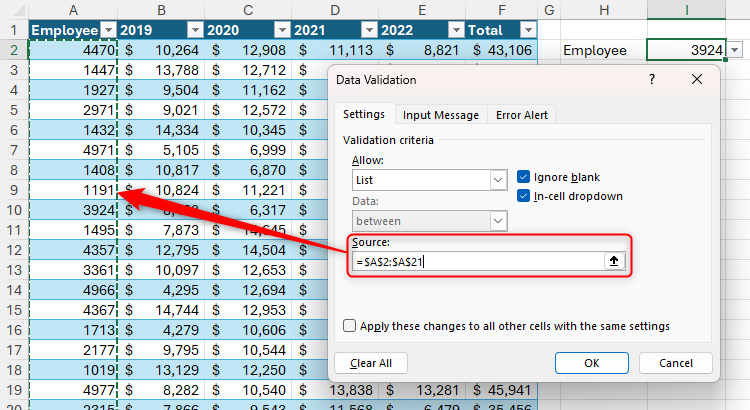This screenshot has height=410, width=750.
Task: Click the Clear All button
Action: click(371, 363)
